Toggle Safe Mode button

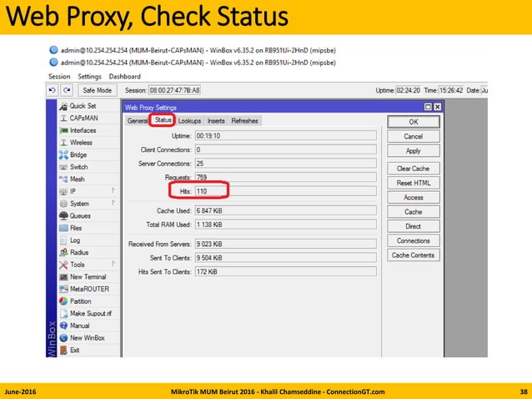tap(98, 90)
